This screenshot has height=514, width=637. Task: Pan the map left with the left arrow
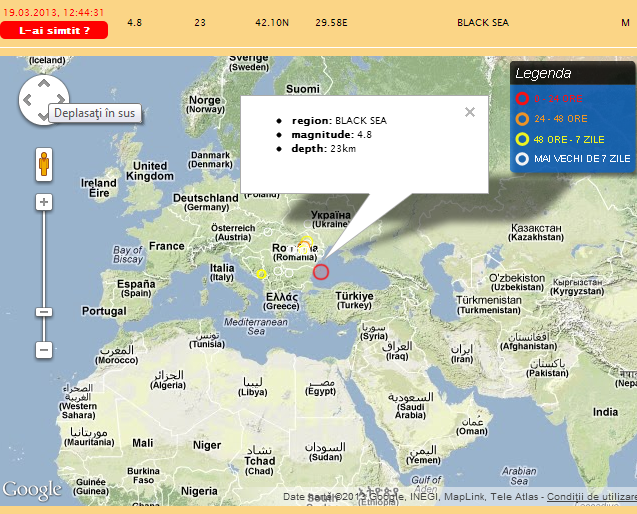coord(29,100)
